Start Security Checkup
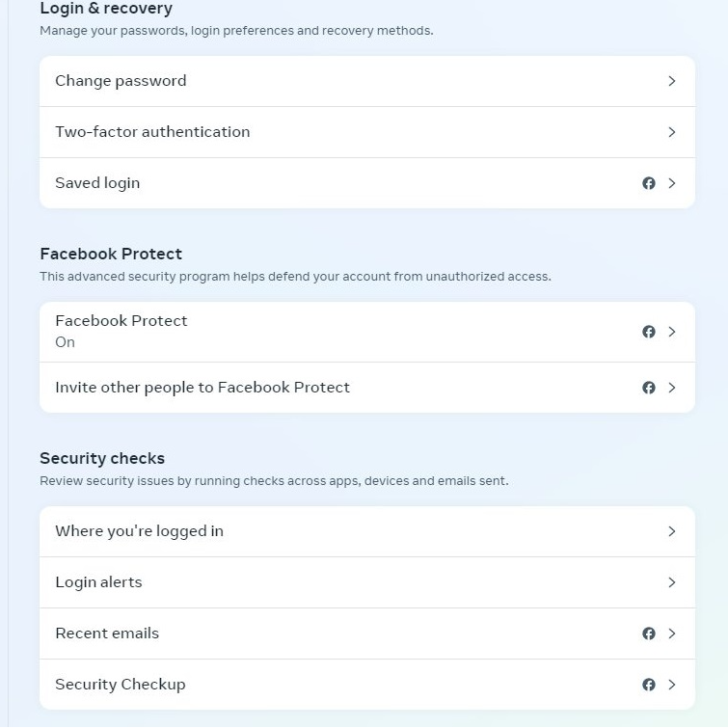728x728 pixels. click(367, 685)
